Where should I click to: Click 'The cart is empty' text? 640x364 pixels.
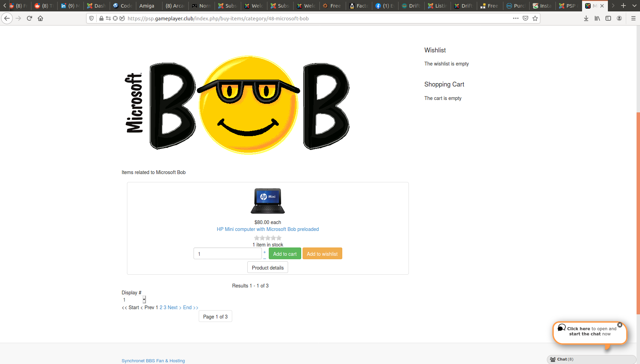(443, 98)
